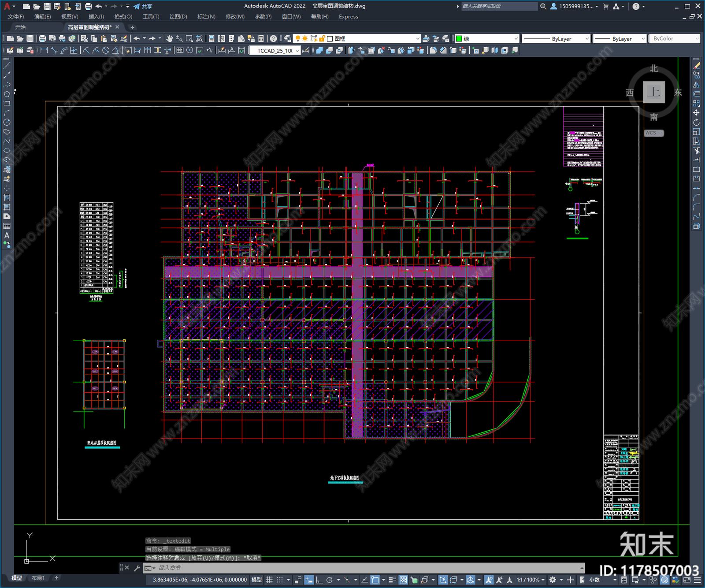Viewport: 705px width, 588px height.
Task: Click the search box 键入关键字或短语
Action: (x=499, y=6)
